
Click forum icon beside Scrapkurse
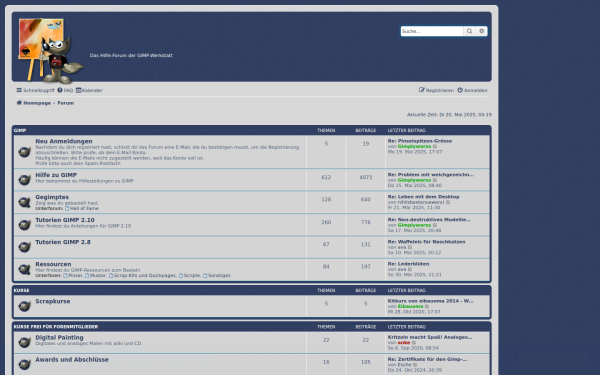pos(24,306)
